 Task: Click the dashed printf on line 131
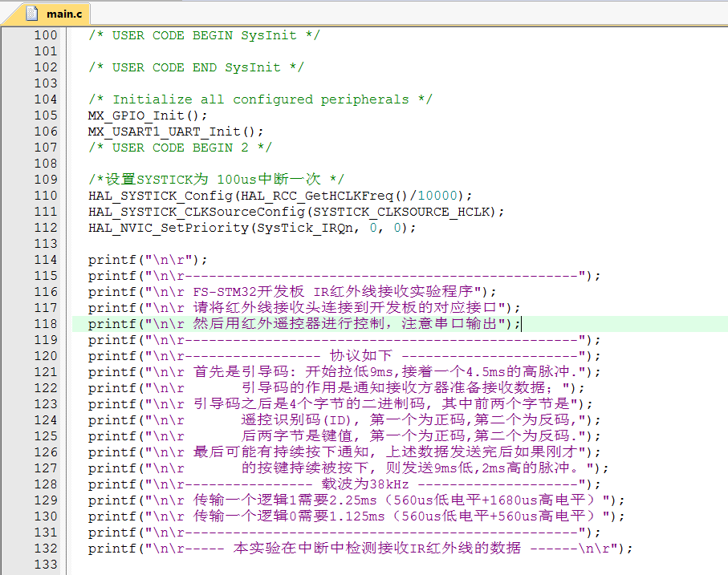(x=344, y=532)
